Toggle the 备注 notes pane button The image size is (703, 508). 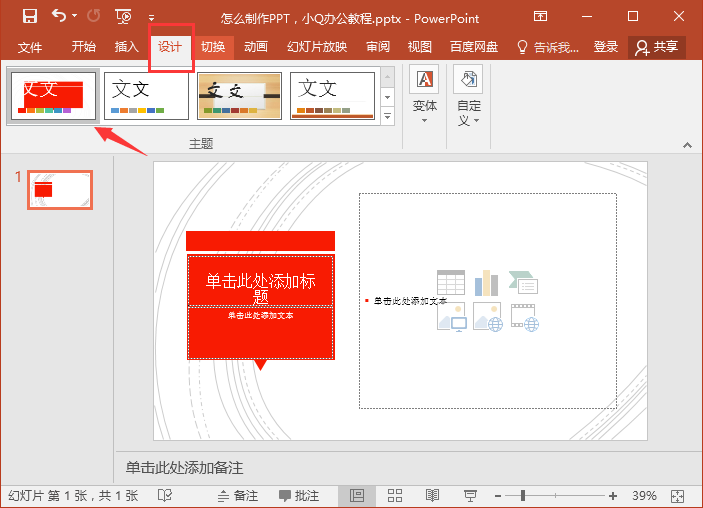(x=238, y=496)
